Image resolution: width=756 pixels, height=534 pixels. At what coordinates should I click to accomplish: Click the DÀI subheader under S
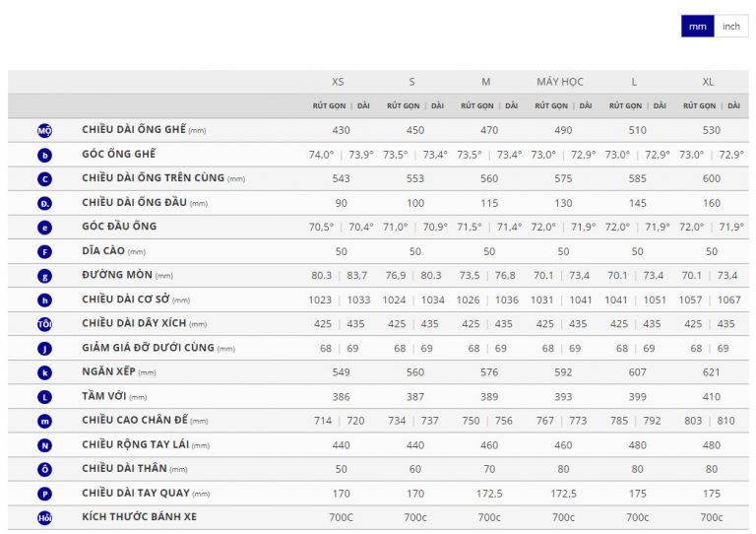pyautogui.click(x=437, y=105)
